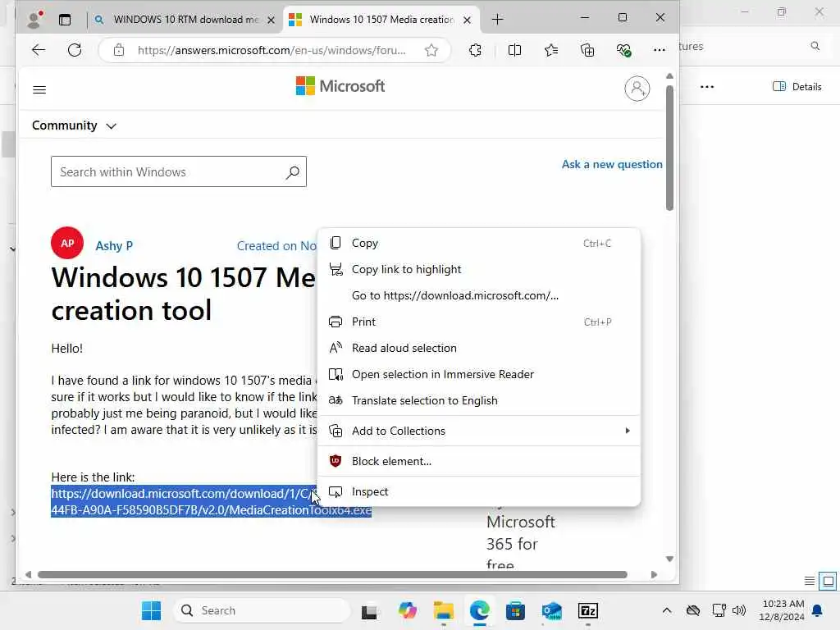Open the Task View taskbar icon
This screenshot has width=840, height=630.
click(369, 610)
